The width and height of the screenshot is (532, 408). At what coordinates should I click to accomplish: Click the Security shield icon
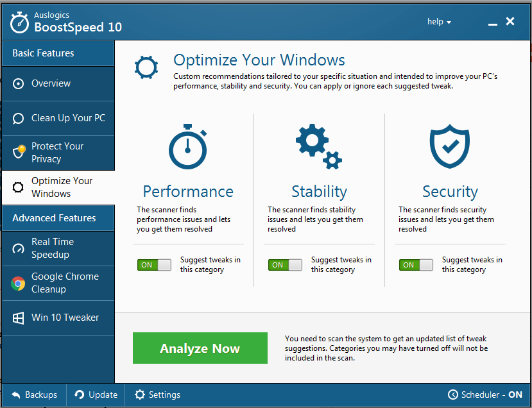450,148
